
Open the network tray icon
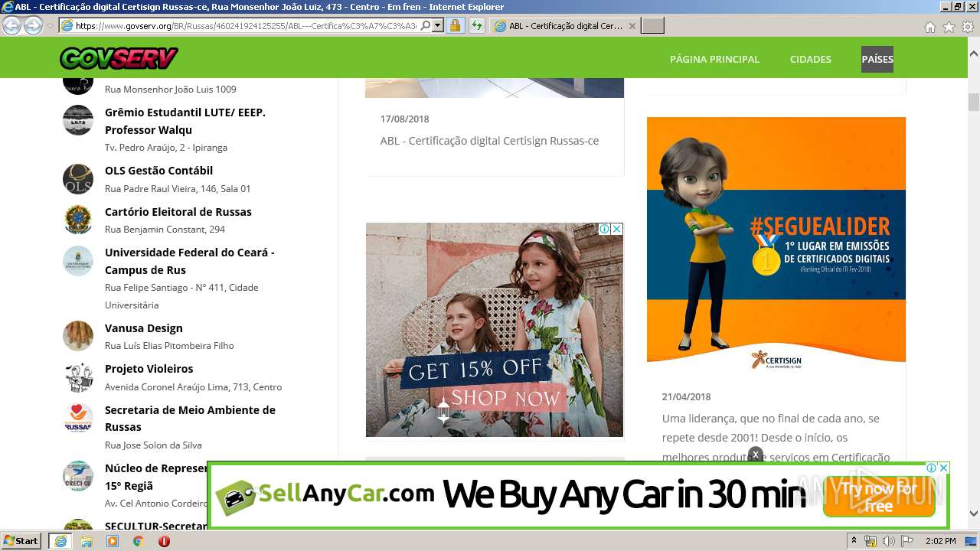(x=871, y=541)
